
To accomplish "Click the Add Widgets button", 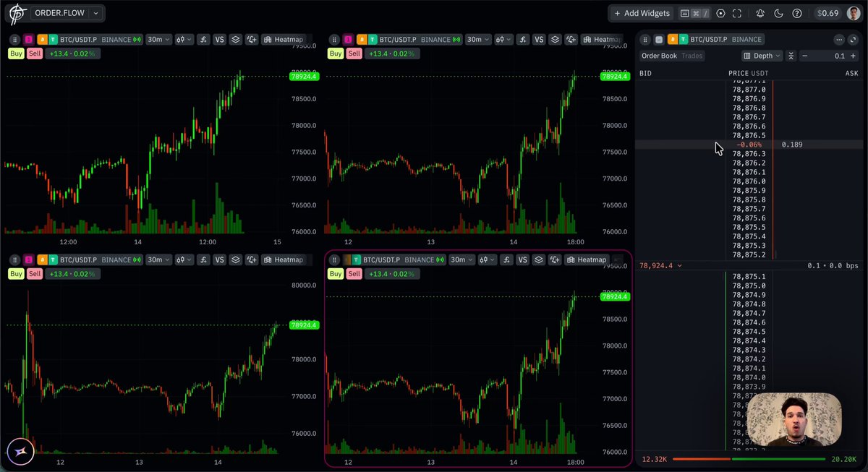I will pyautogui.click(x=642, y=13).
